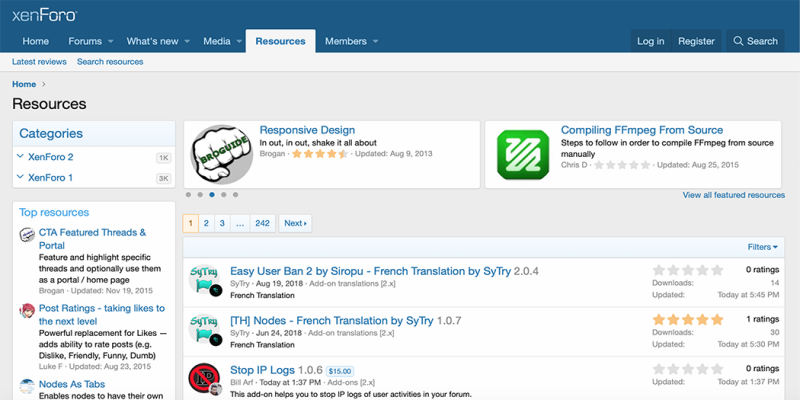Open the Latest reviews link
The width and height of the screenshot is (800, 400).
(x=39, y=62)
